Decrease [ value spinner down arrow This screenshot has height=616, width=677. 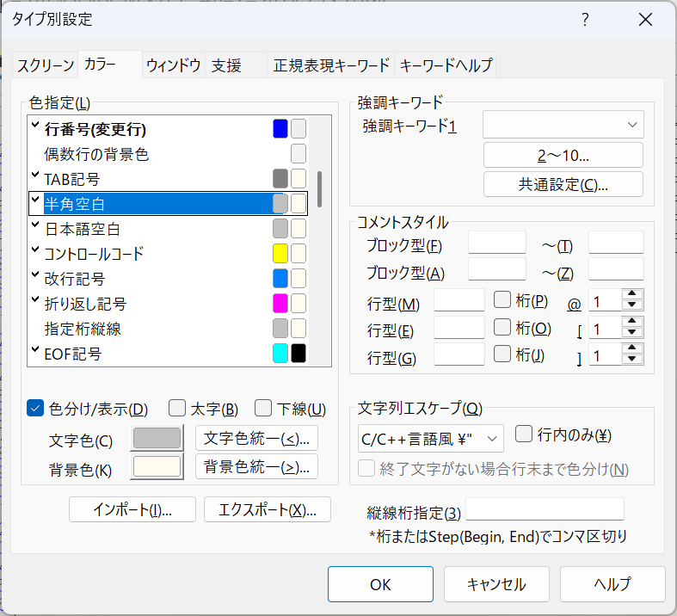pos(632,332)
